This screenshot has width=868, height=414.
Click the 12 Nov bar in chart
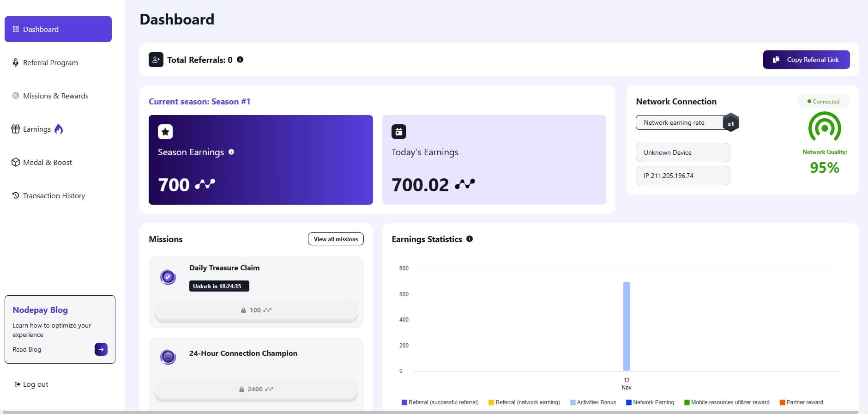(x=627, y=326)
